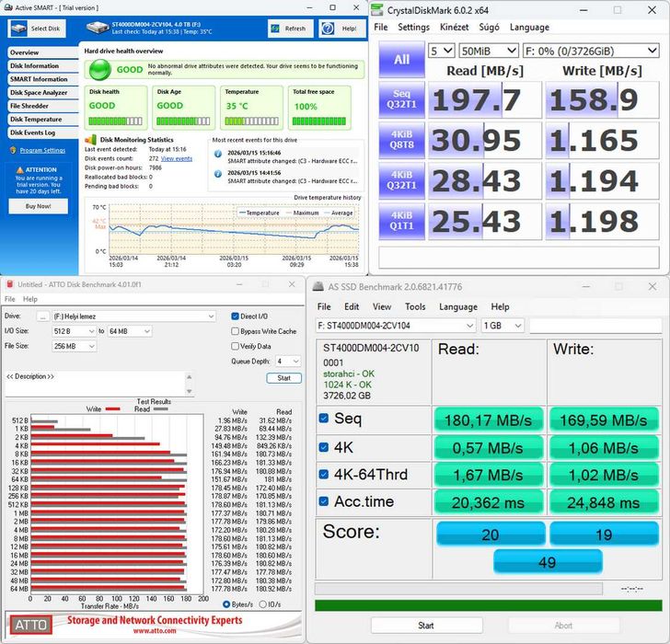This screenshot has height=644, width=670.
Task: Open the ATTO Drive dropdown (F:) Helyi lemez
Action: coord(133,316)
